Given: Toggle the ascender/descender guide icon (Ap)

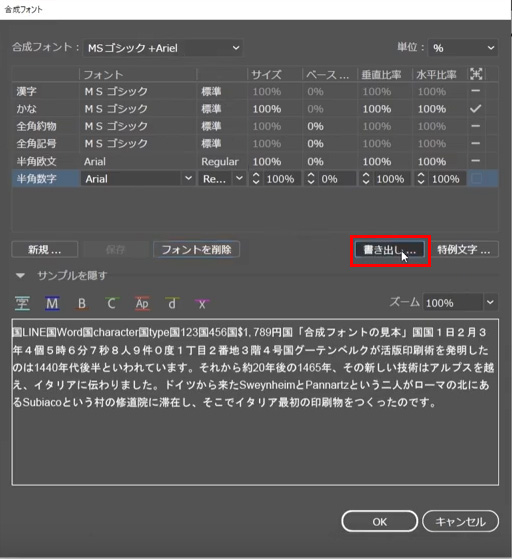Looking at the screenshot, I should click(142, 303).
